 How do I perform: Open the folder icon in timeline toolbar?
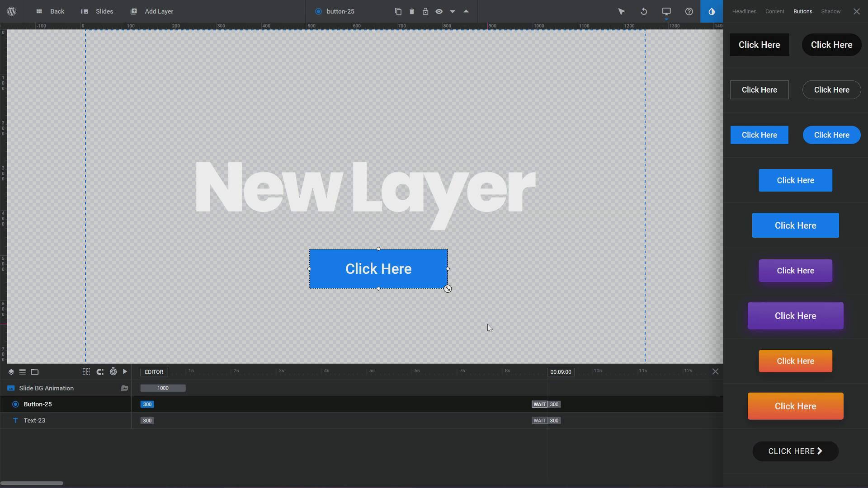35,371
